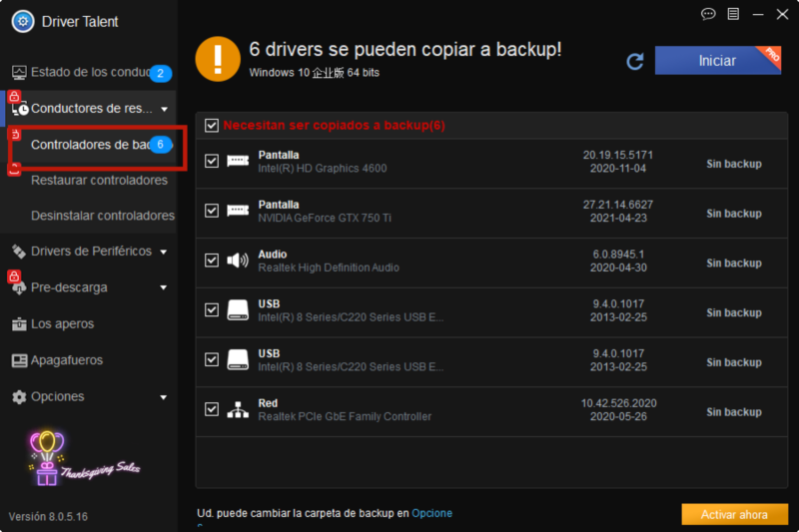Click the refresh scan arrow icon
The image size is (799, 532).
click(635, 61)
